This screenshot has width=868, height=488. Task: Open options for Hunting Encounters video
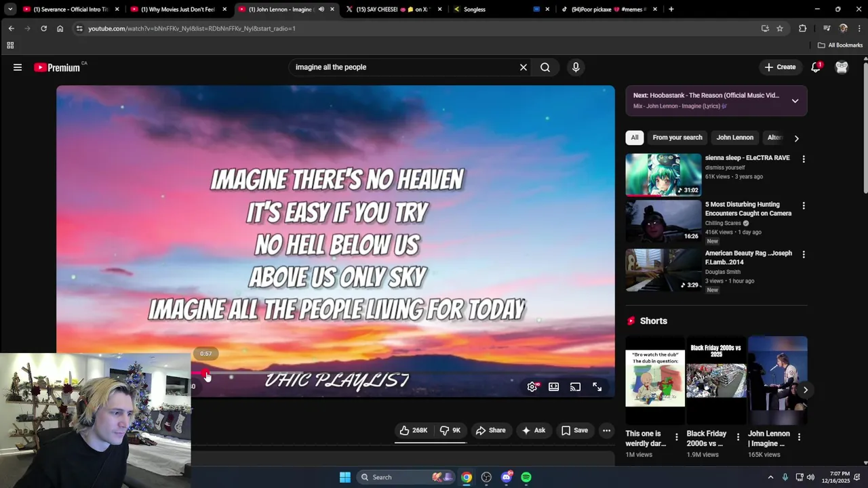pos(804,205)
